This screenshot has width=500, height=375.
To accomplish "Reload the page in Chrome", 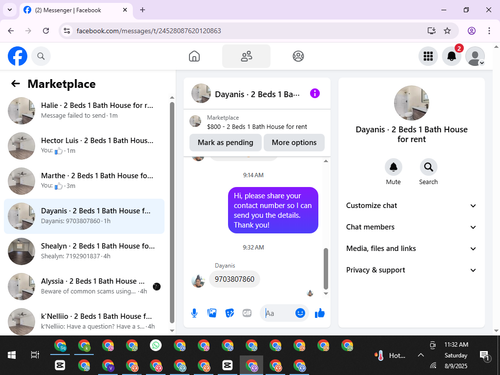I will tap(46, 31).
